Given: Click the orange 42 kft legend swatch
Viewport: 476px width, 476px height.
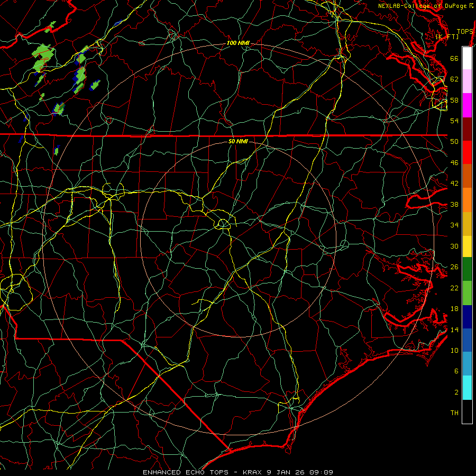Looking at the screenshot, I should pos(467,200).
